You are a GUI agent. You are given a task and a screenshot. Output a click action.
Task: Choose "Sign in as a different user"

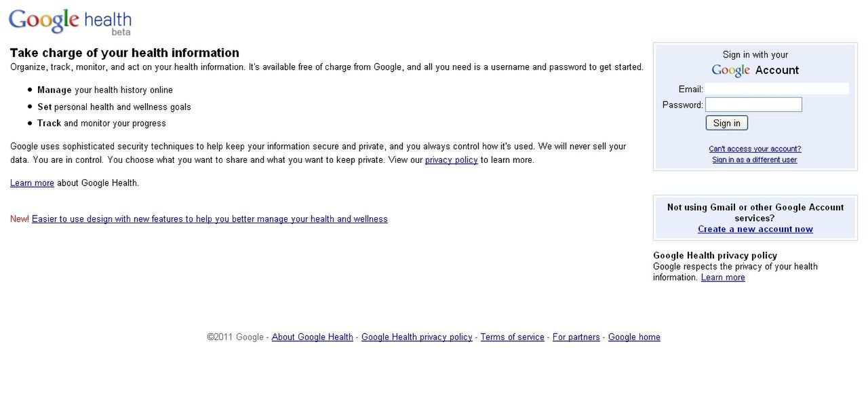[x=755, y=160]
